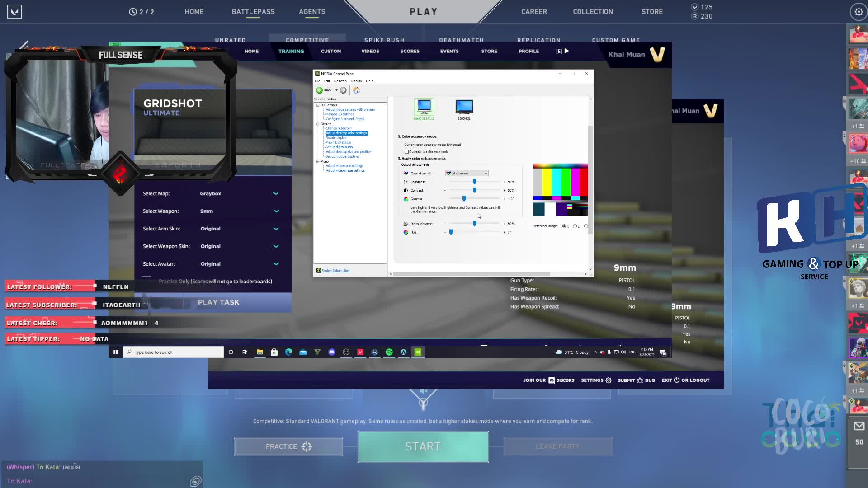Open the Windows Start menu
The image size is (868, 488).
tap(116, 352)
